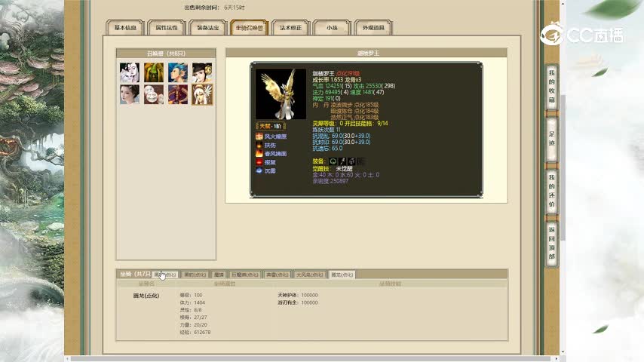Select the purple robed pet portrait

(178, 94)
